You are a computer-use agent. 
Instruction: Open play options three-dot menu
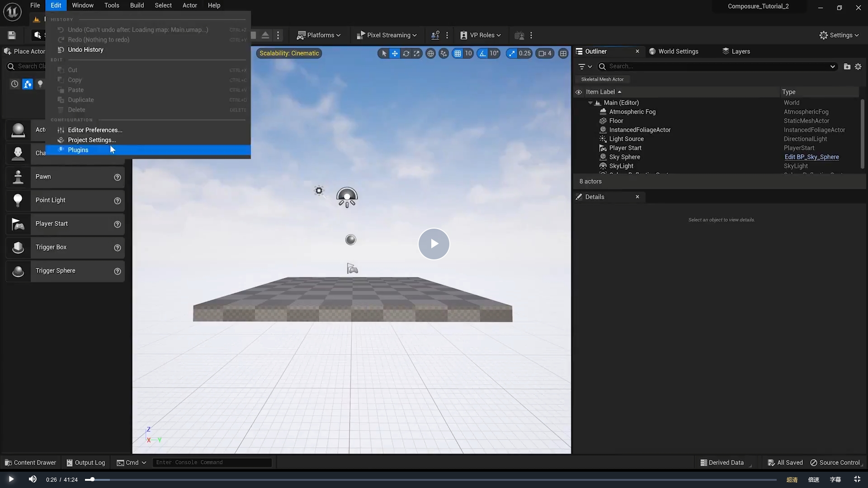click(278, 35)
